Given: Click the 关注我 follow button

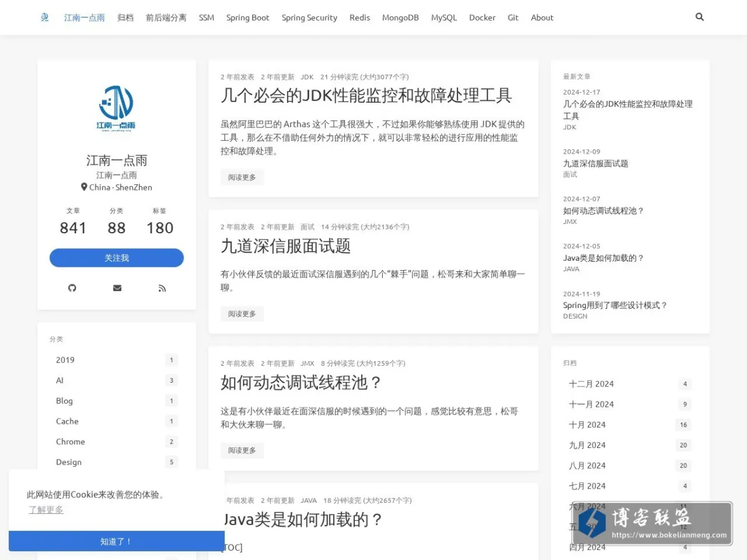Looking at the screenshot, I should [116, 258].
